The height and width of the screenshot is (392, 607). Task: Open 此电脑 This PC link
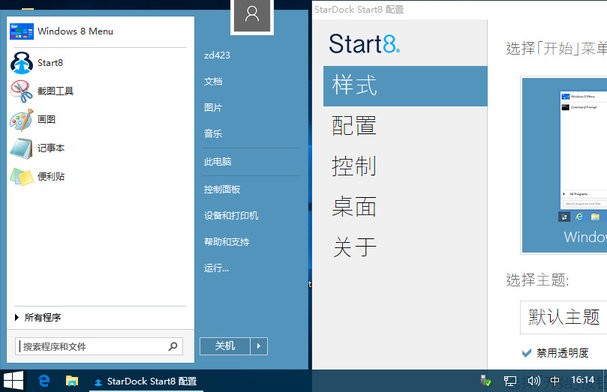click(x=218, y=162)
